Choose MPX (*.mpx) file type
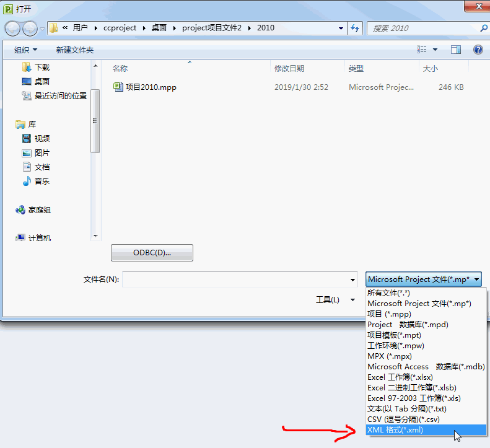The width and height of the screenshot is (490, 448). 426,356
